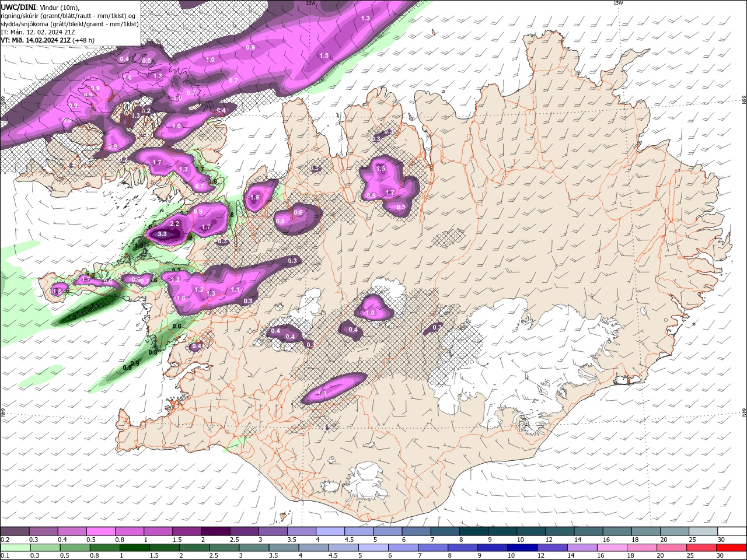Click the '(+48 h)' forecast offset text
The height and width of the screenshot is (560, 747).
[84, 40]
